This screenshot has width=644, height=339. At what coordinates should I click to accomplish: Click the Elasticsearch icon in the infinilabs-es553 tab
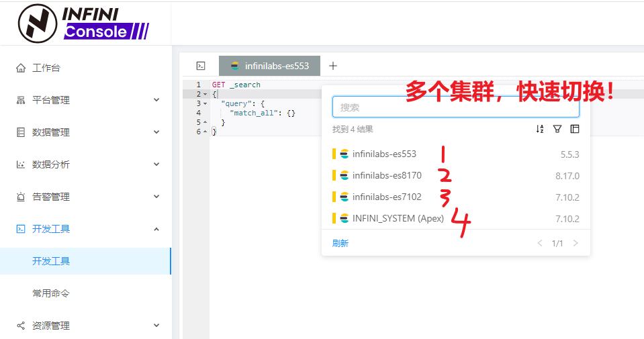click(x=235, y=66)
